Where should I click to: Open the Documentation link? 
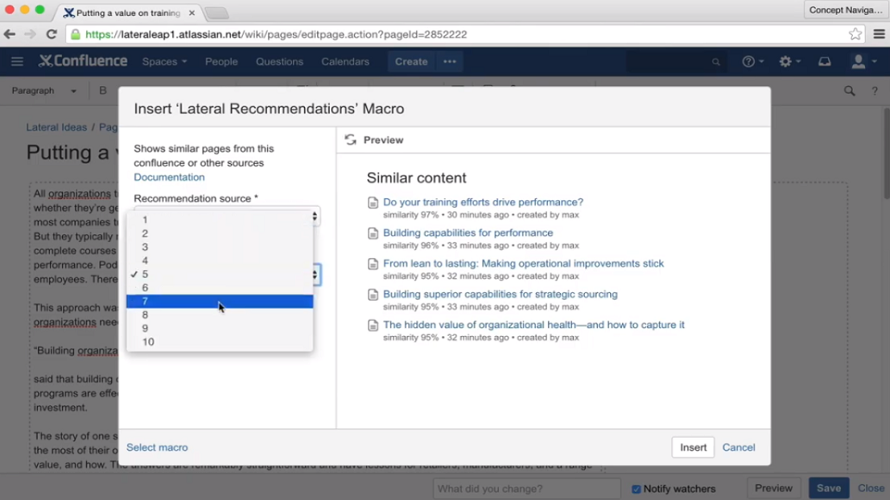169,177
